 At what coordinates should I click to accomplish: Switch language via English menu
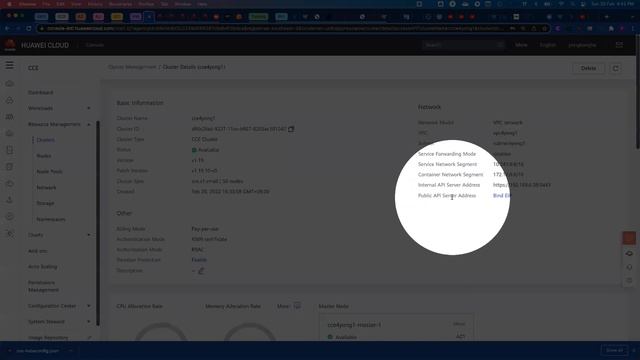(548, 45)
